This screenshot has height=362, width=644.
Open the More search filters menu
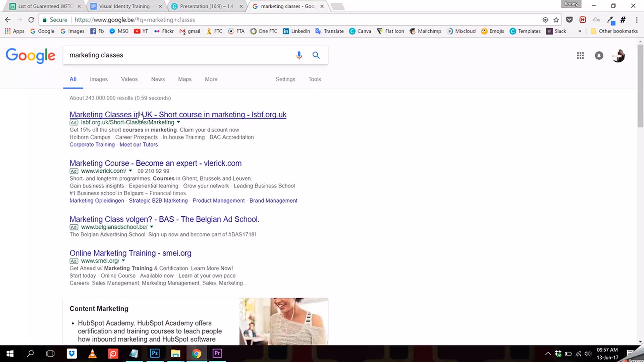pos(211,79)
